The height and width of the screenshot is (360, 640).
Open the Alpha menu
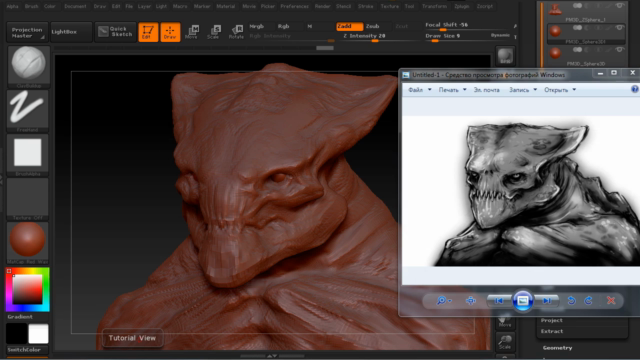click(x=13, y=7)
